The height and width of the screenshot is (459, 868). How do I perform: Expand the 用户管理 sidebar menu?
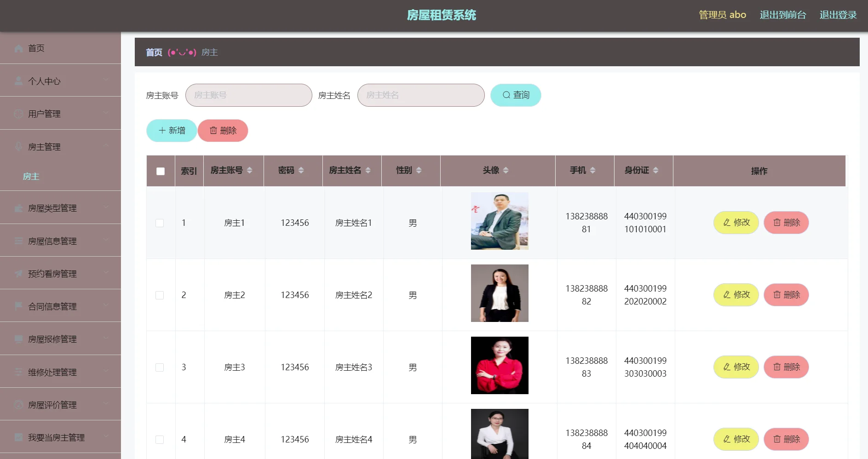61,114
